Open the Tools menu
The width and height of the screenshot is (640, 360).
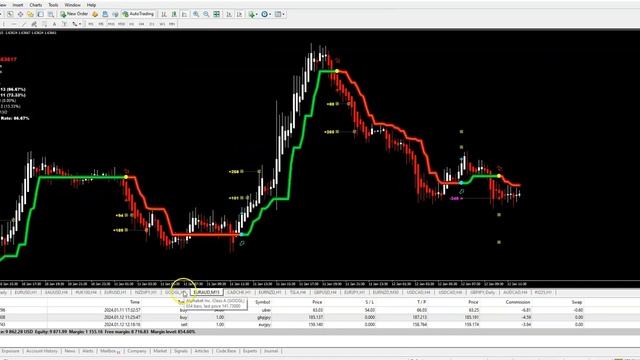[53, 5]
